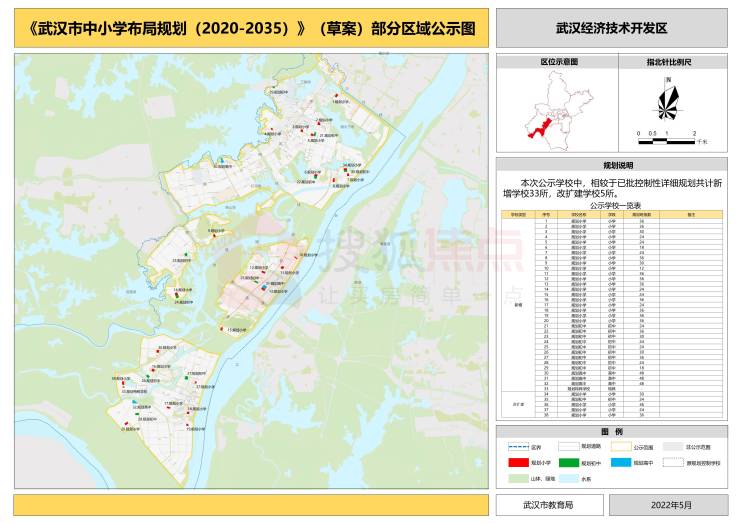Image resolution: width=740 pixels, height=523 pixels.
Task: Click the 指北针比例尺 panel header
Action: click(673, 62)
